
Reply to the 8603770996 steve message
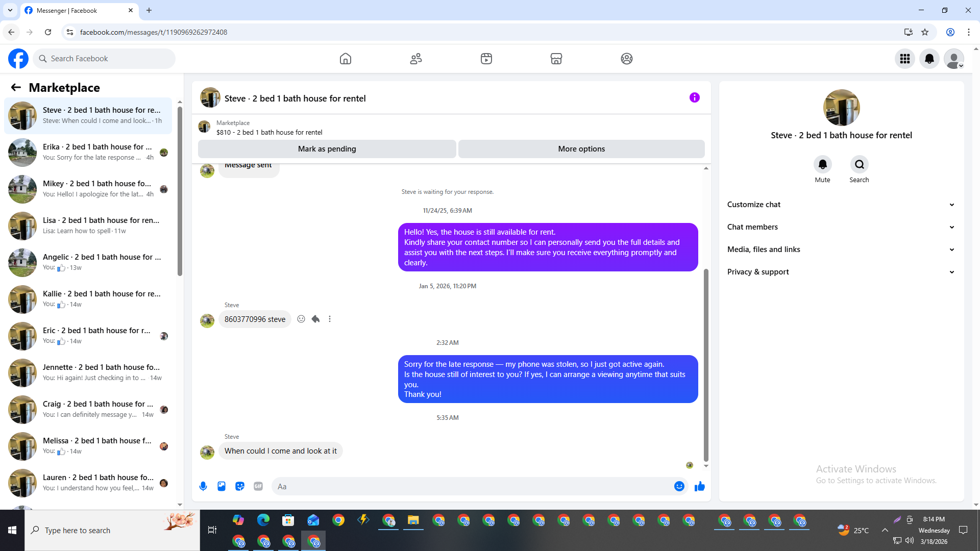pyautogui.click(x=315, y=319)
